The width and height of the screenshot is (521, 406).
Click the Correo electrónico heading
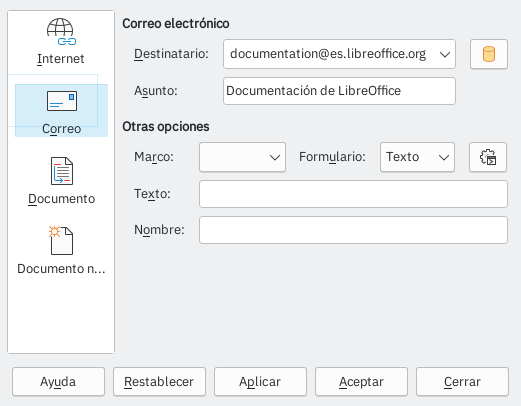(176, 24)
